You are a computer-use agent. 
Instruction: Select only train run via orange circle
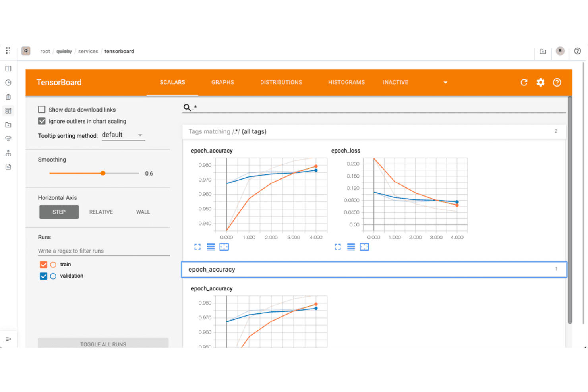click(x=53, y=265)
